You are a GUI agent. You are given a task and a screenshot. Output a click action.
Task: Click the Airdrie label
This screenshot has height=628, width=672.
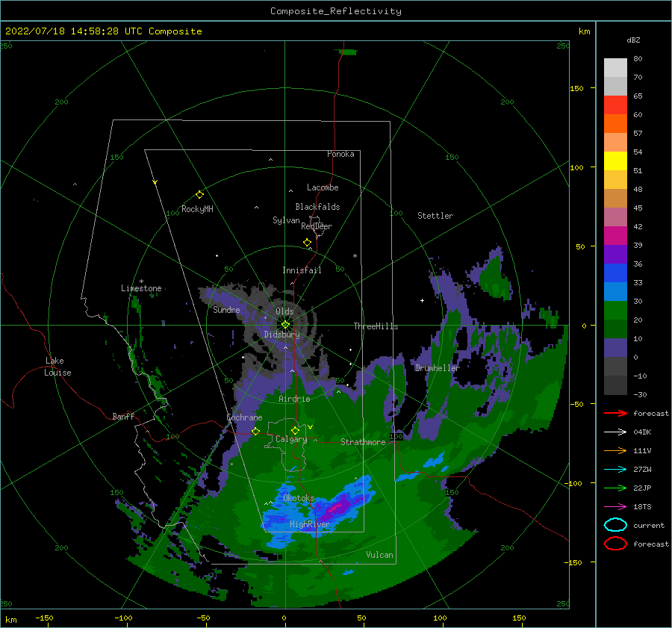pyautogui.click(x=294, y=399)
